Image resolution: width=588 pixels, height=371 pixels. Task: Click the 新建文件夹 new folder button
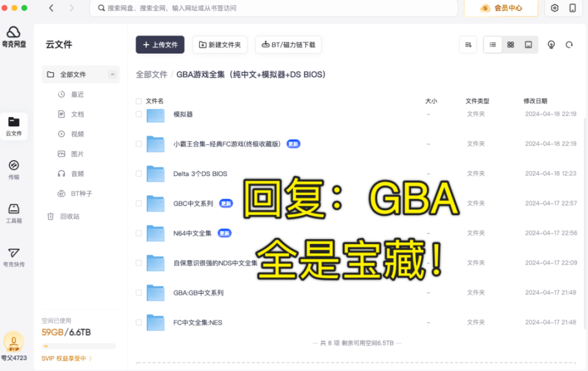tap(220, 45)
